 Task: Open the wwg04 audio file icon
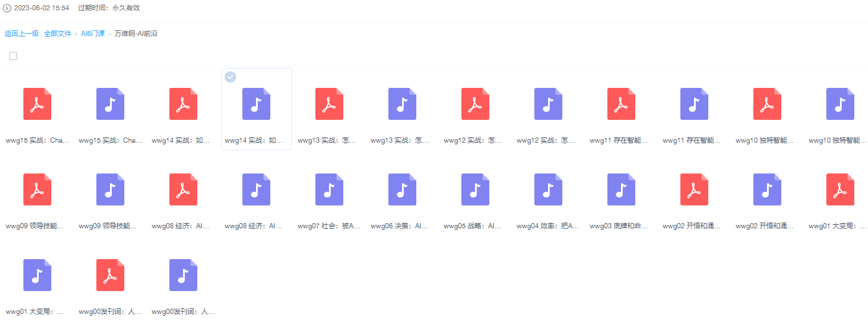(x=548, y=189)
